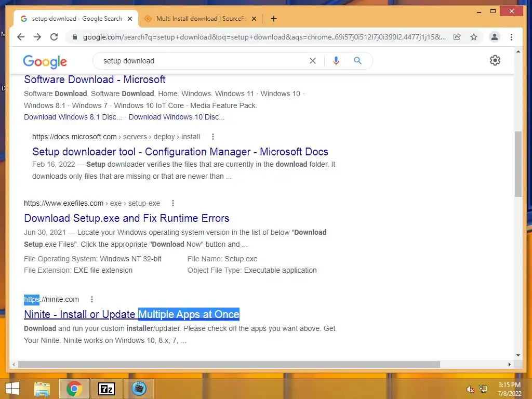Image resolution: width=532 pixels, height=399 pixels.
Task: Open Setup downloader tool Microsoft Docs result
Action: point(180,152)
